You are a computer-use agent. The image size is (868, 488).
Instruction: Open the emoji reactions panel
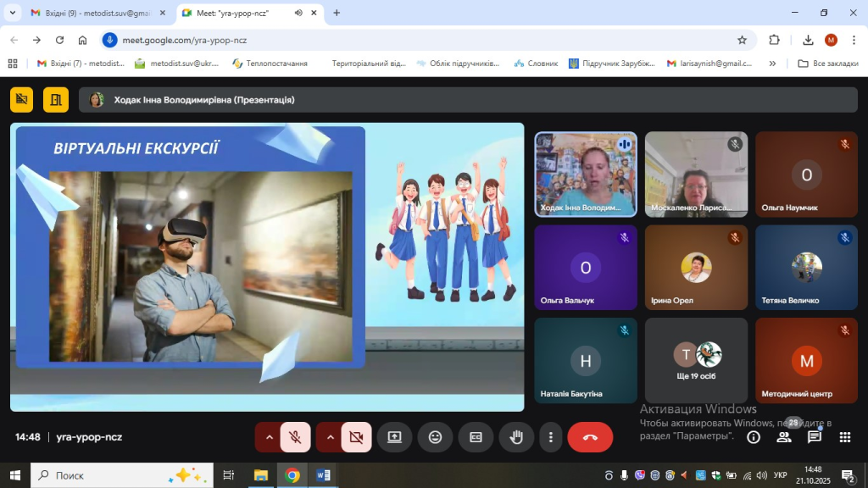click(435, 437)
